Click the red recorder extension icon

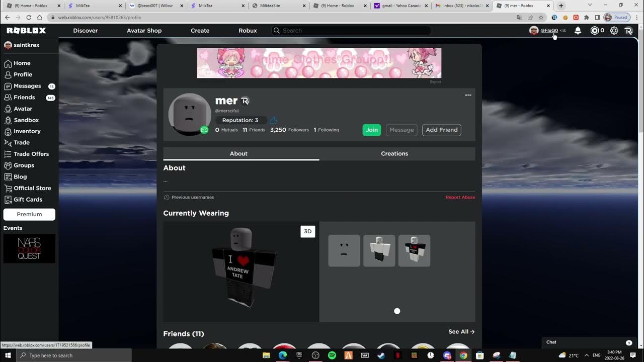[x=576, y=18]
